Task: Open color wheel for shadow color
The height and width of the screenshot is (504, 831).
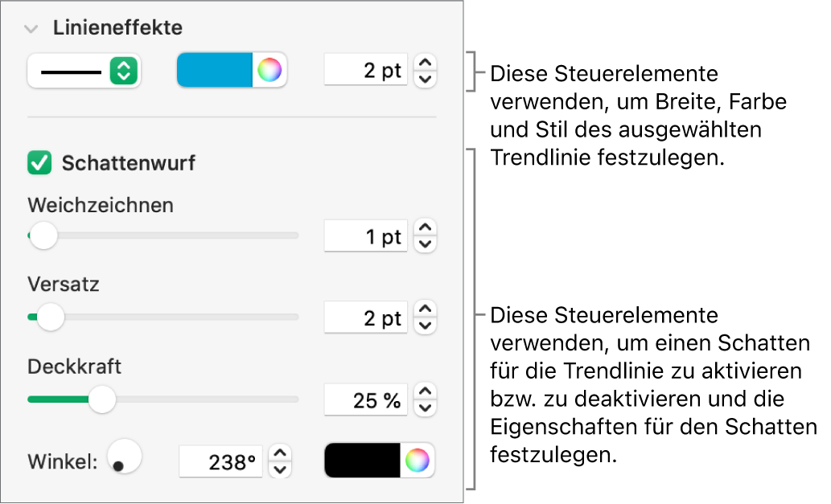Action: [418, 461]
